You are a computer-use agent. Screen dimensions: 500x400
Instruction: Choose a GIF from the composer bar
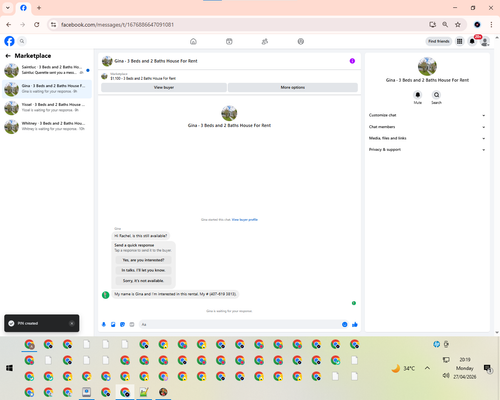132,324
